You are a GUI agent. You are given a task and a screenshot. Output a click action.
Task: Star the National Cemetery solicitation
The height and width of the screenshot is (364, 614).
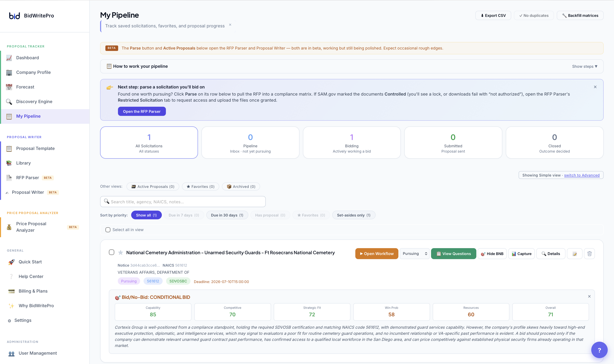click(x=120, y=253)
